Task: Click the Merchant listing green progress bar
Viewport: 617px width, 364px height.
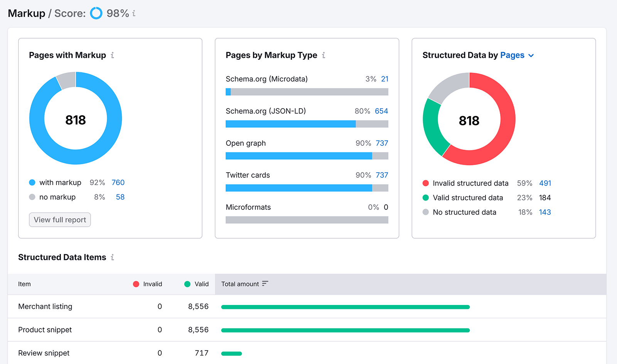Action: (x=345, y=307)
